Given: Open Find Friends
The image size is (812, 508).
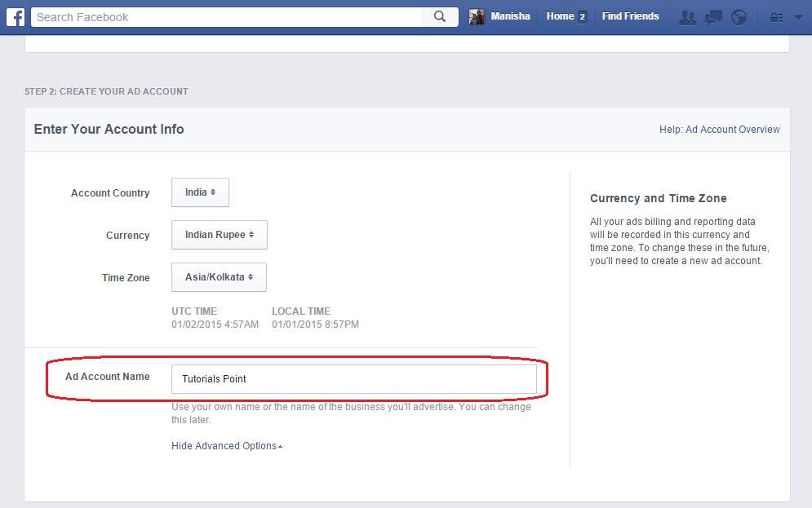Looking at the screenshot, I should 630,15.
